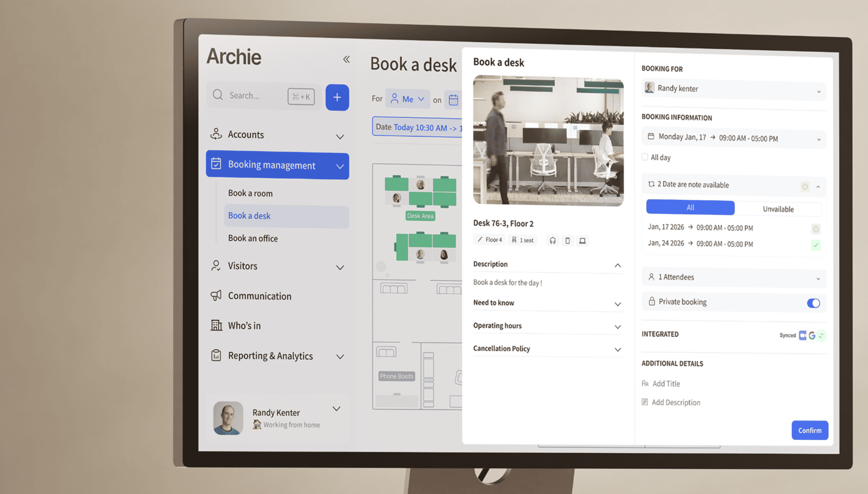Viewport: 868px width, 494px height.
Task: Click the warning icon next to Jan 17
Action: (815, 229)
